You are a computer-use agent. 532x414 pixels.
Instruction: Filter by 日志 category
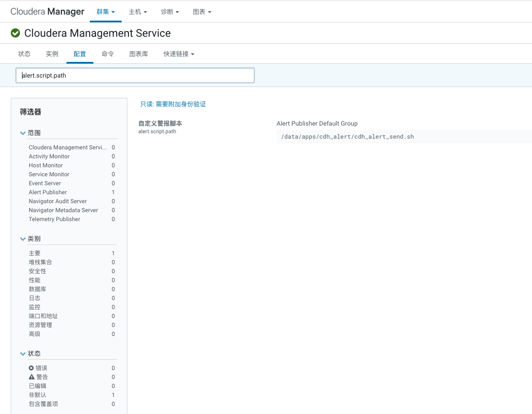pos(71,298)
